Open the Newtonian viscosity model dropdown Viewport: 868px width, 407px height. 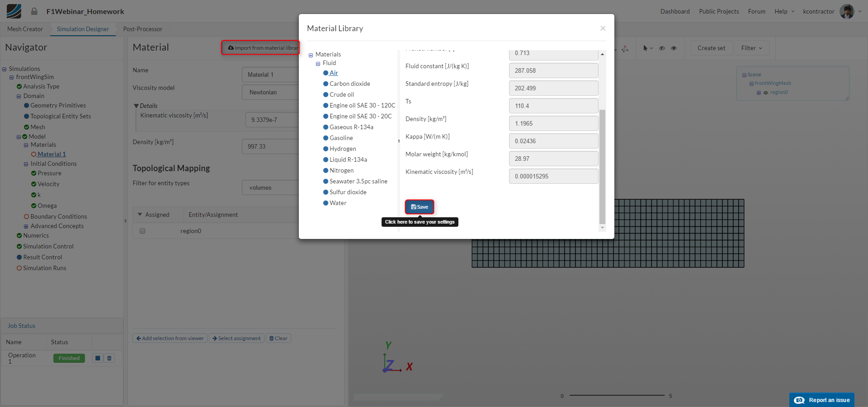pyautogui.click(x=270, y=93)
